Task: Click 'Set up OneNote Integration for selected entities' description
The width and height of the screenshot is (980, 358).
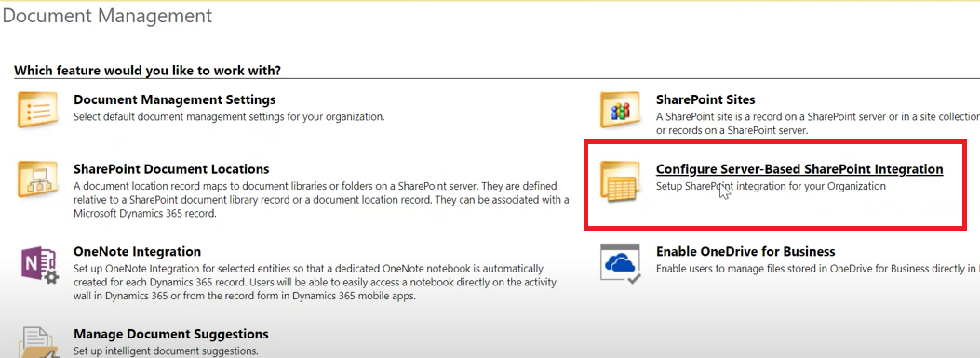Action: click(315, 283)
